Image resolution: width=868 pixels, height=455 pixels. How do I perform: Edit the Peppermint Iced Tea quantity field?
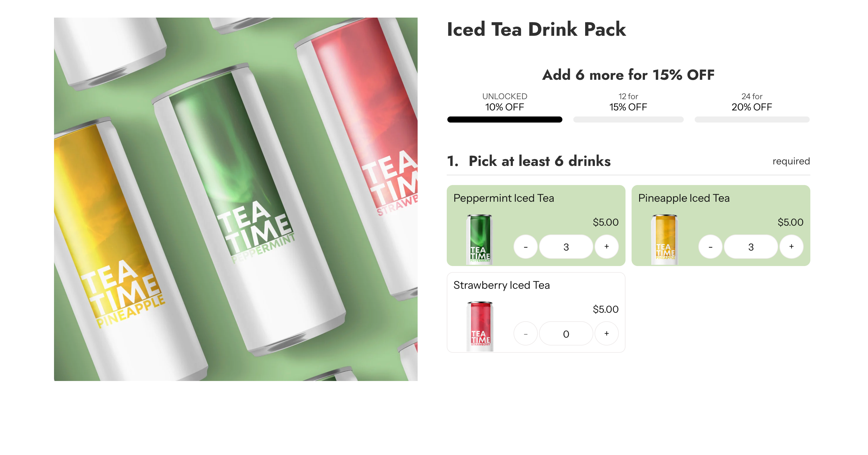[566, 247]
